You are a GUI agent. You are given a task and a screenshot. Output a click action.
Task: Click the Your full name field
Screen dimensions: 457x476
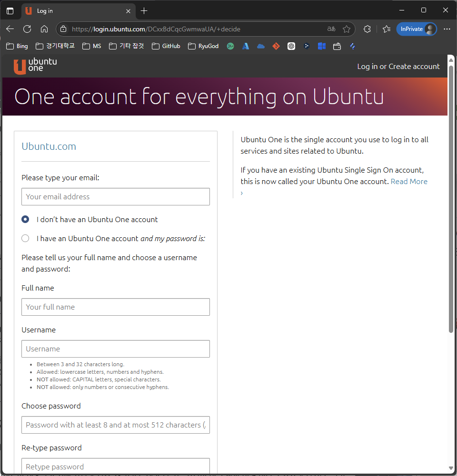point(116,307)
